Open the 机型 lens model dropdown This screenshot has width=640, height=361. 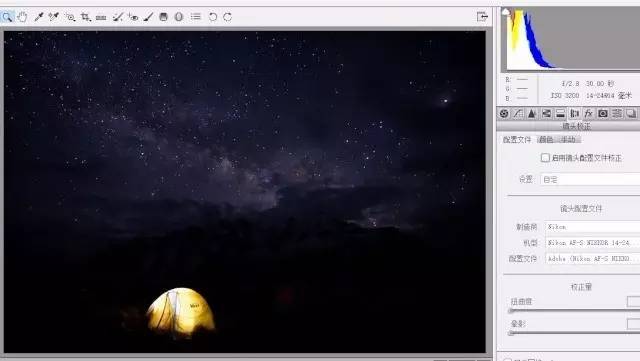[592, 243]
